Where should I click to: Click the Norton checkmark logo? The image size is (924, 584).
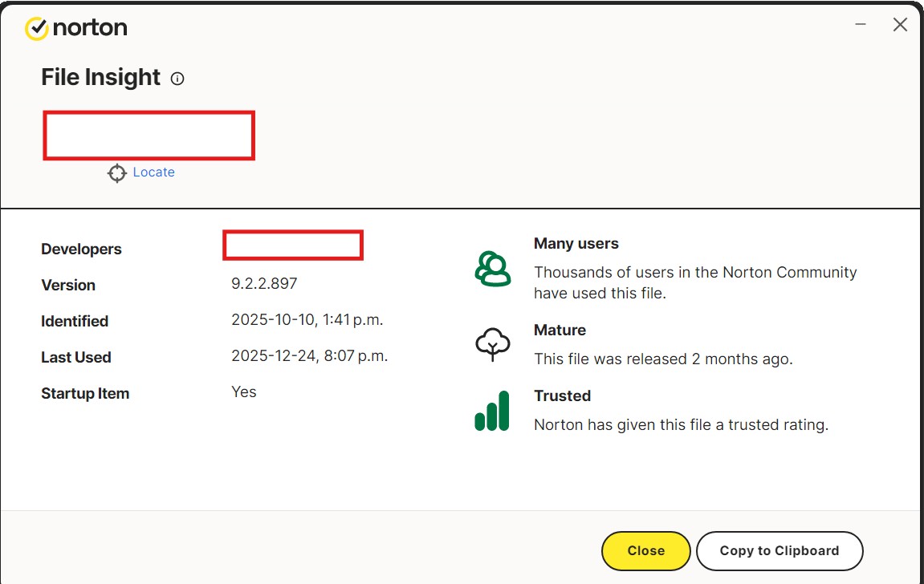(x=37, y=28)
